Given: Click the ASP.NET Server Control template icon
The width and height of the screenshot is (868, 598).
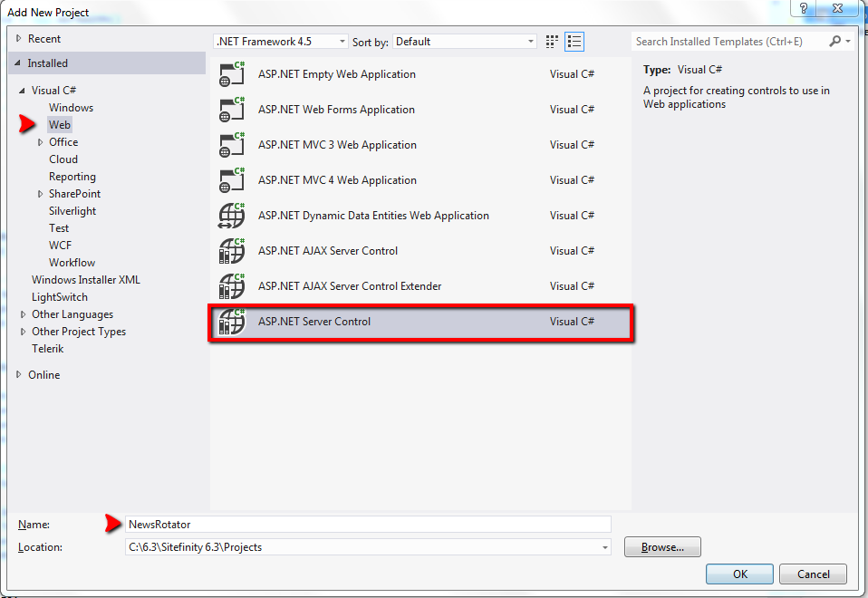Looking at the screenshot, I should click(x=232, y=322).
